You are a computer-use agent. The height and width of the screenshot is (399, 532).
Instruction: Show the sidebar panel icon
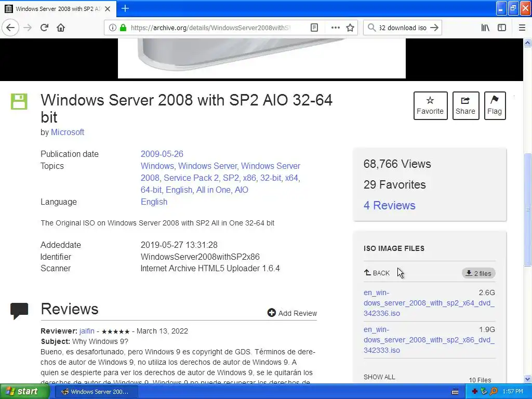click(502, 28)
